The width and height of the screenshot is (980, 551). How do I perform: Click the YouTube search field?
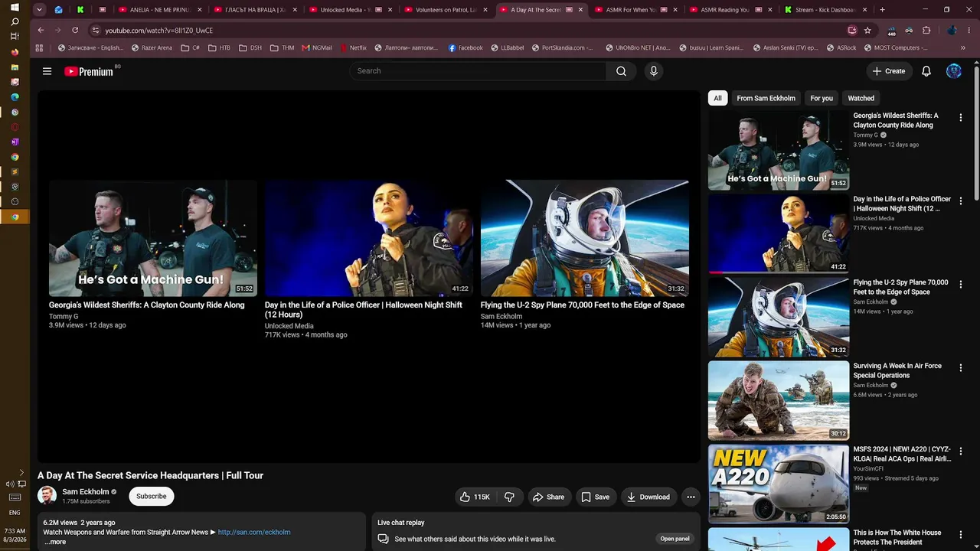[478, 71]
